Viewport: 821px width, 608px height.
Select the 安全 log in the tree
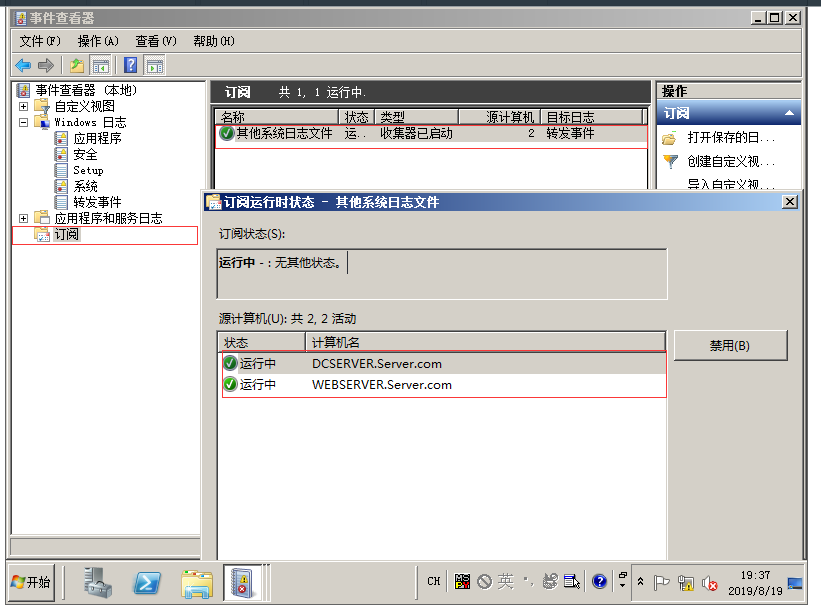tap(85, 154)
